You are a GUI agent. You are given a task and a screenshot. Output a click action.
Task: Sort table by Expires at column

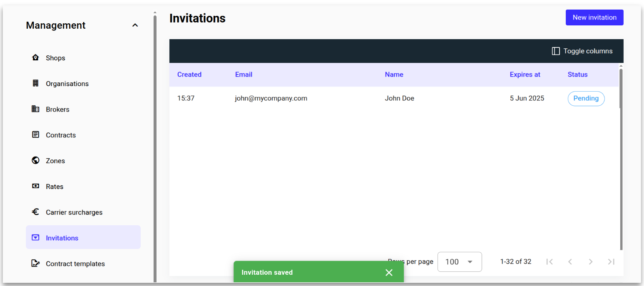(x=525, y=75)
